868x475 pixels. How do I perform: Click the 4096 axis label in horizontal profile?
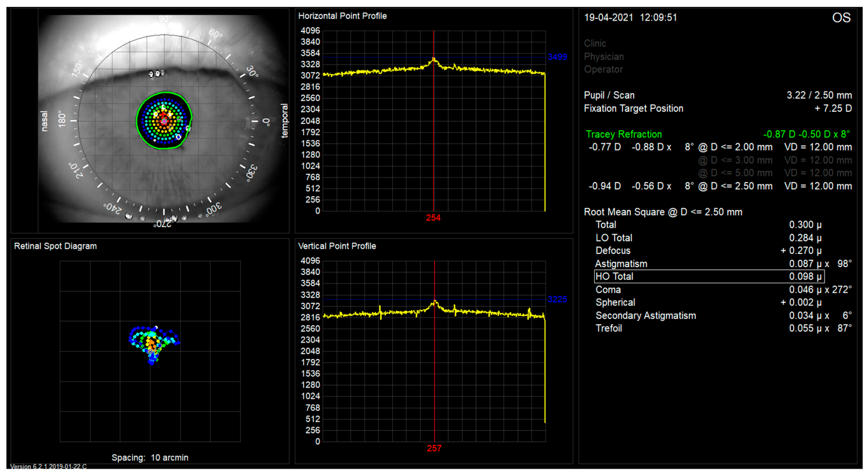(x=310, y=31)
